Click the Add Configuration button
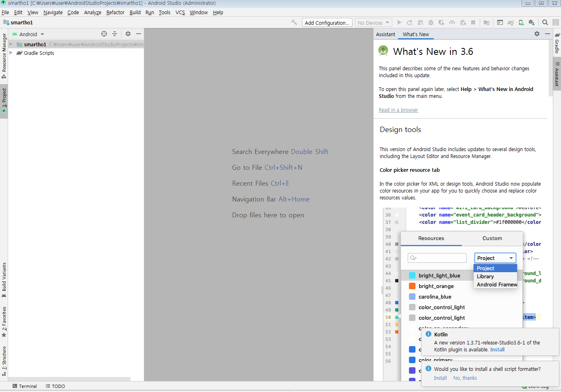This screenshot has width=561, height=392. click(327, 23)
